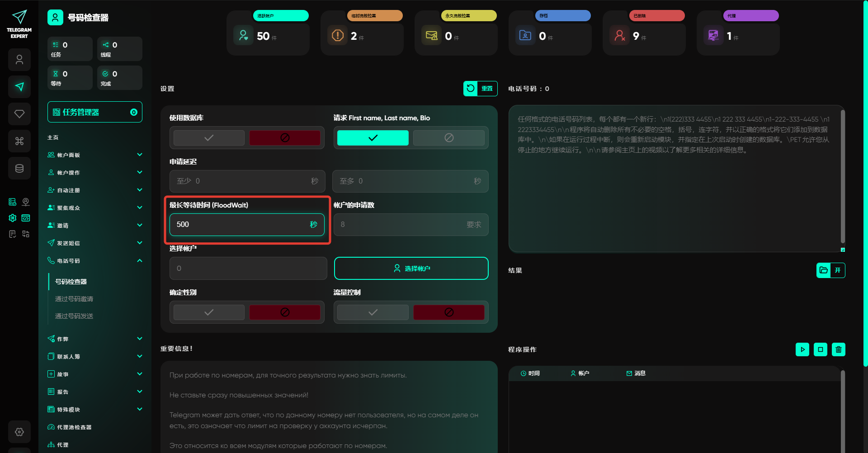
Task: Click the trash icon to clear the log
Action: [x=839, y=349]
